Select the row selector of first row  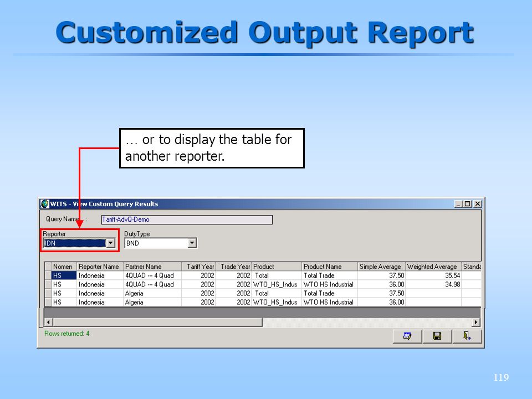click(x=48, y=275)
